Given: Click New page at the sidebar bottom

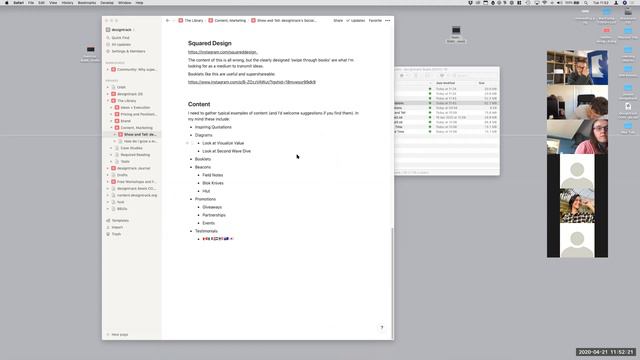Looking at the screenshot, I should click(x=120, y=335).
